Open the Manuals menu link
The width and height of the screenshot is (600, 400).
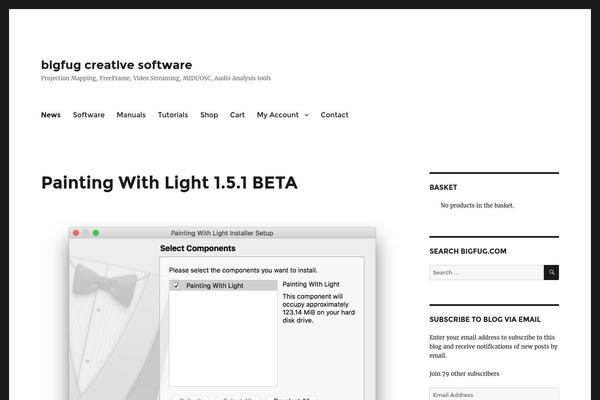[131, 115]
